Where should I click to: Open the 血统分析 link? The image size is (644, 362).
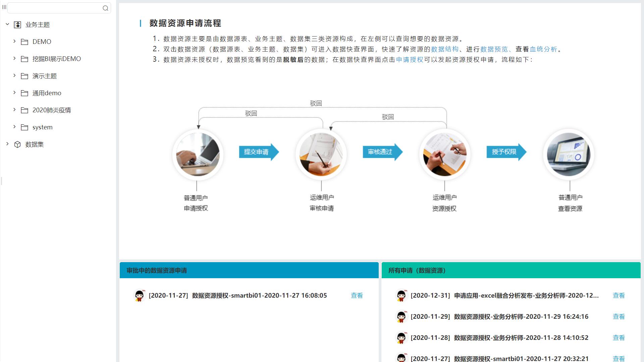pos(543,49)
